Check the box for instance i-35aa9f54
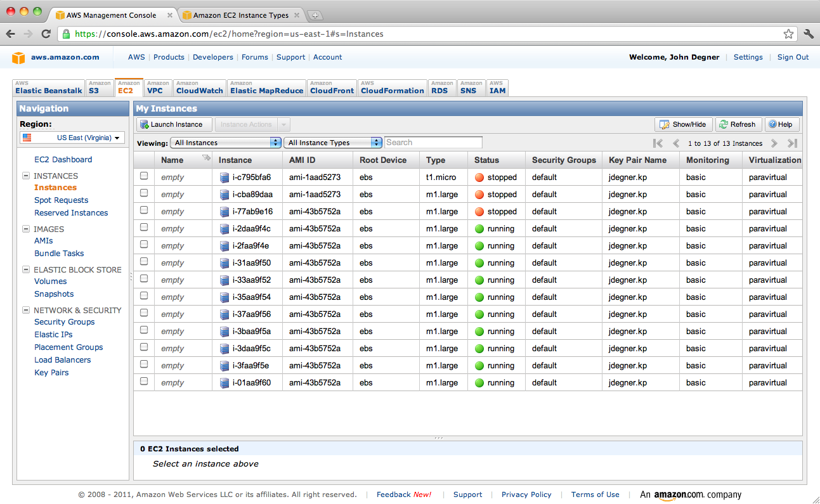The width and height of the screenshot is (820, 504). pos(144,295)
